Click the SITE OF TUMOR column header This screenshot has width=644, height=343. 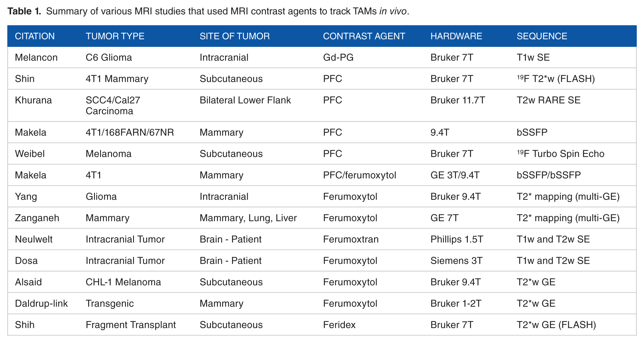point(235,36)
